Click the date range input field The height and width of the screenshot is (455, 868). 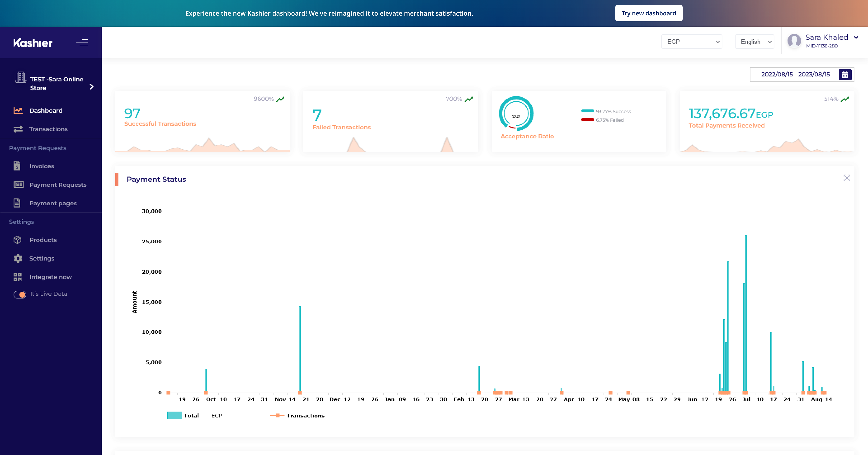coord(796,74)
